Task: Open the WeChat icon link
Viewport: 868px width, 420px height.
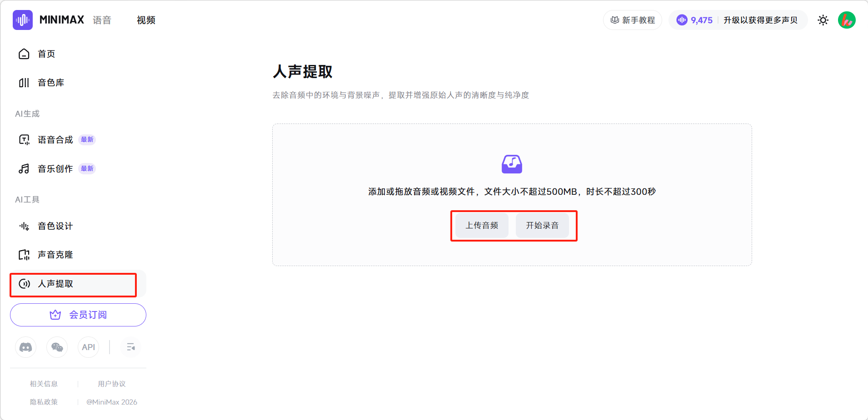Action: click(x=57, y=347)
